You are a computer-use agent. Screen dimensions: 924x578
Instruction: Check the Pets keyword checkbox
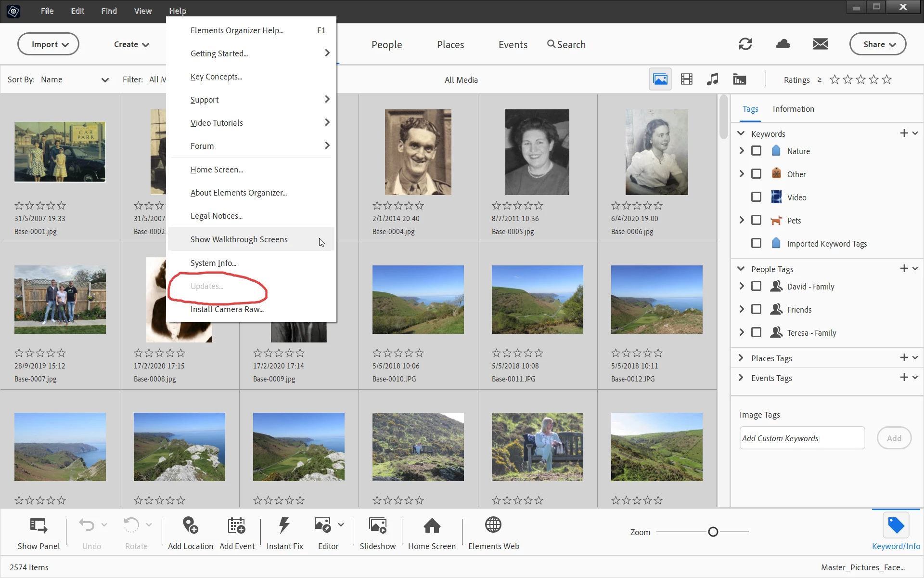click(756, 220)
